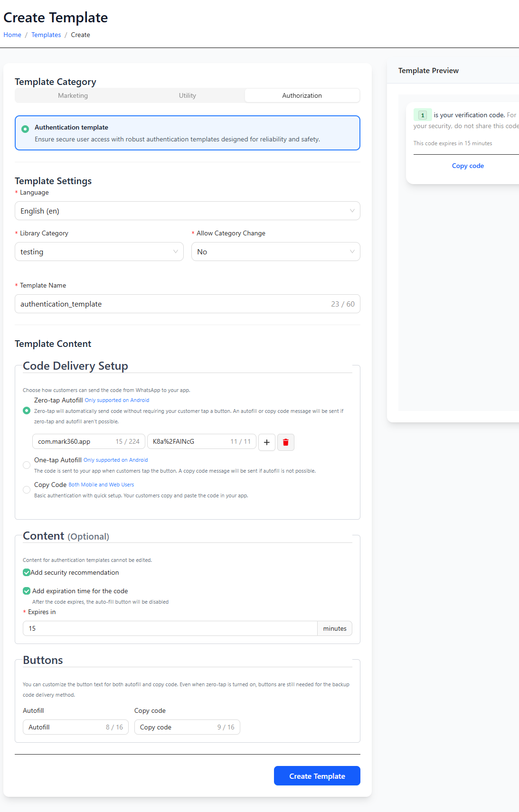Open the Allow Category Change dropdown
Viewport: 519px width, 812px height.
275,252
